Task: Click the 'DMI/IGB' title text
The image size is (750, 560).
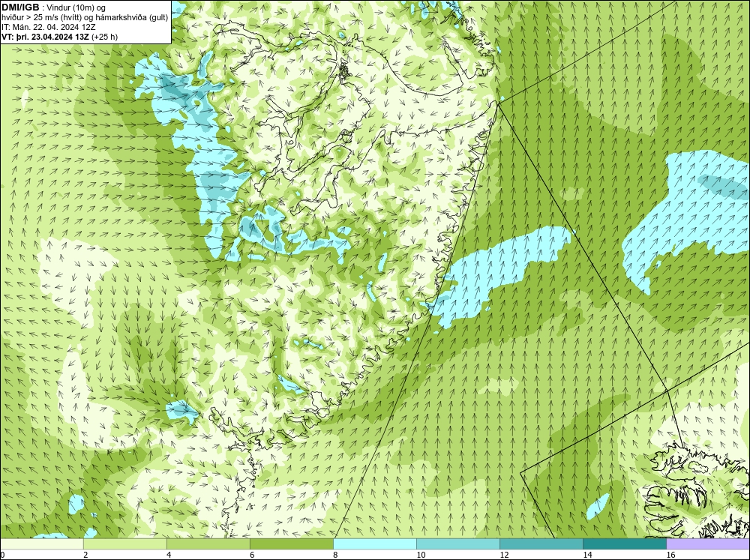Action: pyautogui.click(x=20, y=7)
